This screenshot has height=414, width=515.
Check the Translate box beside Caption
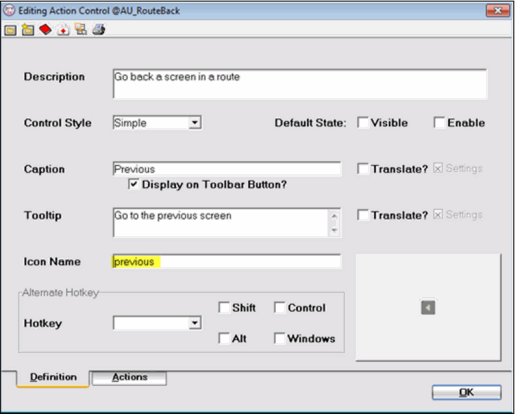click(363, 169)
